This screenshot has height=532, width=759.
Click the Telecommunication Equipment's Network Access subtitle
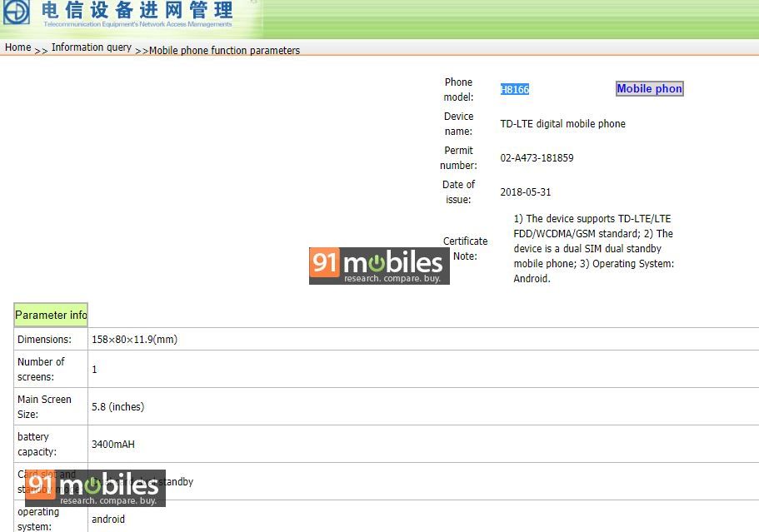[x=137, y=23]
